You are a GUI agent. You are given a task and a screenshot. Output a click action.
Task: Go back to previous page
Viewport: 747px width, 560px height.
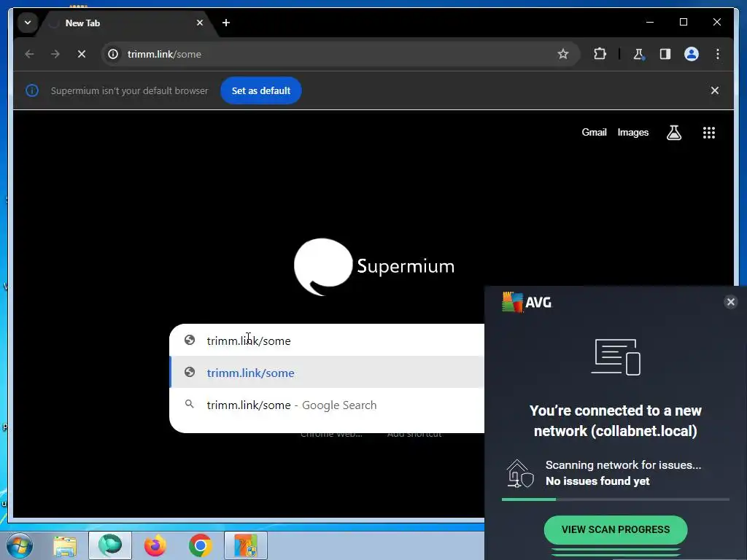pyautogui.click(x=29, y=54)
